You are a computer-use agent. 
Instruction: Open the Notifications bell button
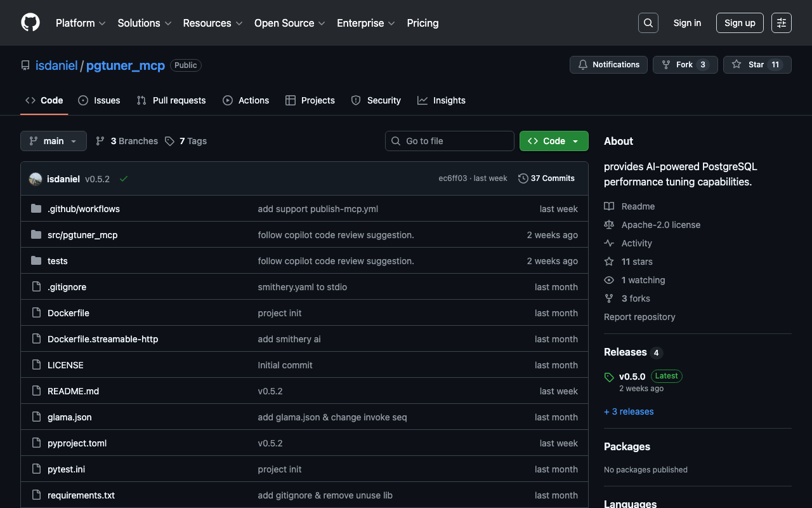608,65
